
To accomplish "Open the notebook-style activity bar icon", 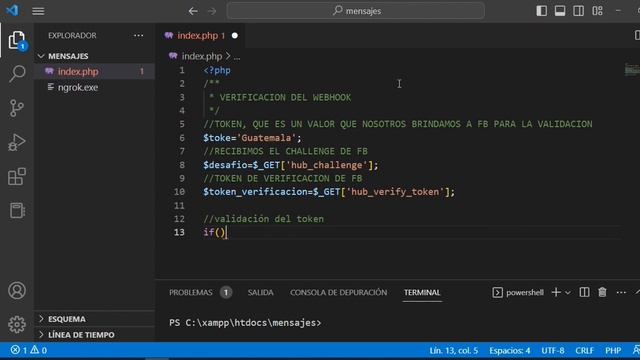I will 17,210.
